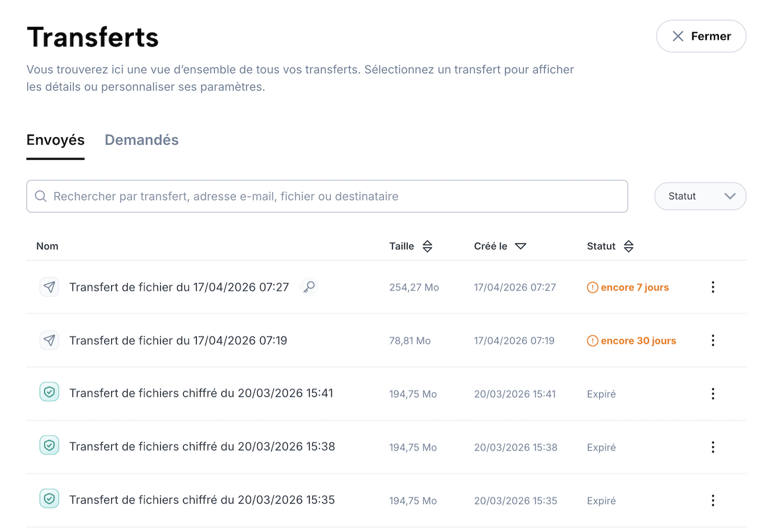Click the created date 20/03/2026 15:35 cell
This screenshot has height=532, width=763.
[x=516, y=501]
